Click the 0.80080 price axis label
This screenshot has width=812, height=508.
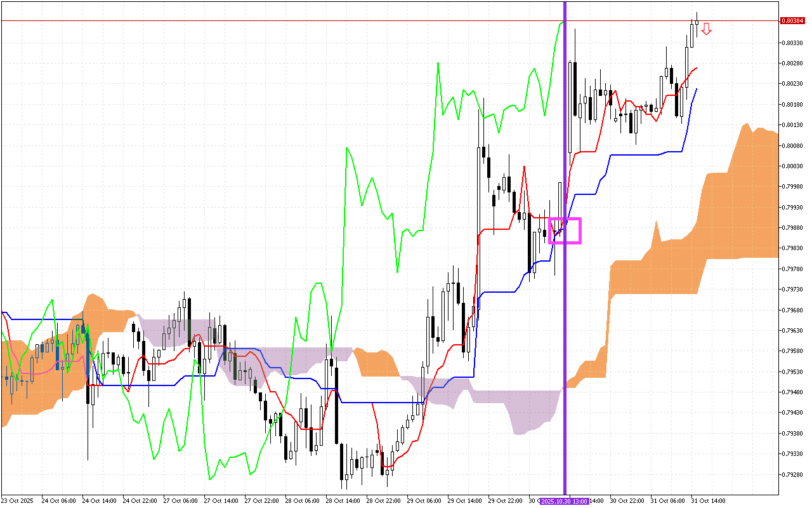(x=793, y=145)
